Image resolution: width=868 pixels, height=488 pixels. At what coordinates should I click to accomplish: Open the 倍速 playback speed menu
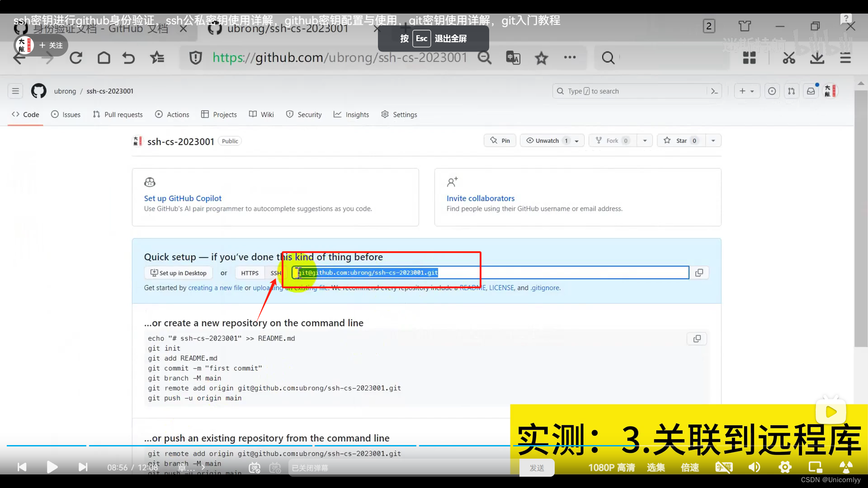tap(690, 468)
